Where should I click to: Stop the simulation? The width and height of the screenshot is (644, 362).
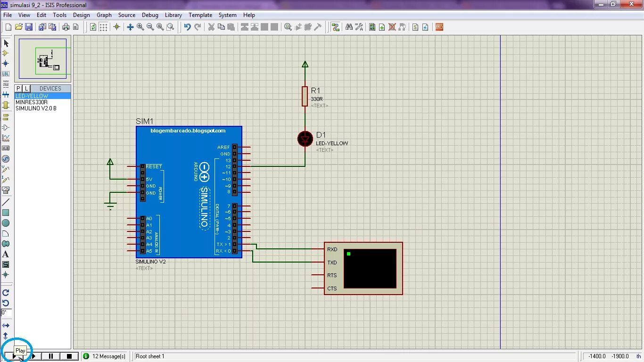(x=69, y=356)
